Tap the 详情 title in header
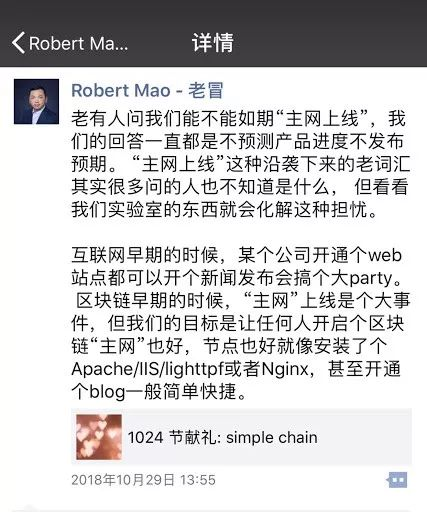Image resolution: width=427 pixels, height=512 pixels. click(x=213, y=43)
